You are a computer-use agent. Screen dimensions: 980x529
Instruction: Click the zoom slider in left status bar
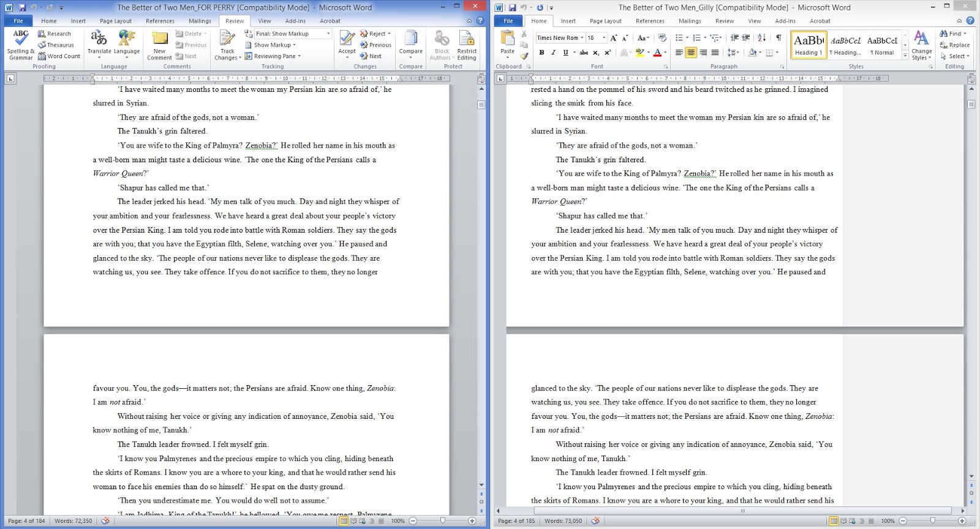point(443,521)
